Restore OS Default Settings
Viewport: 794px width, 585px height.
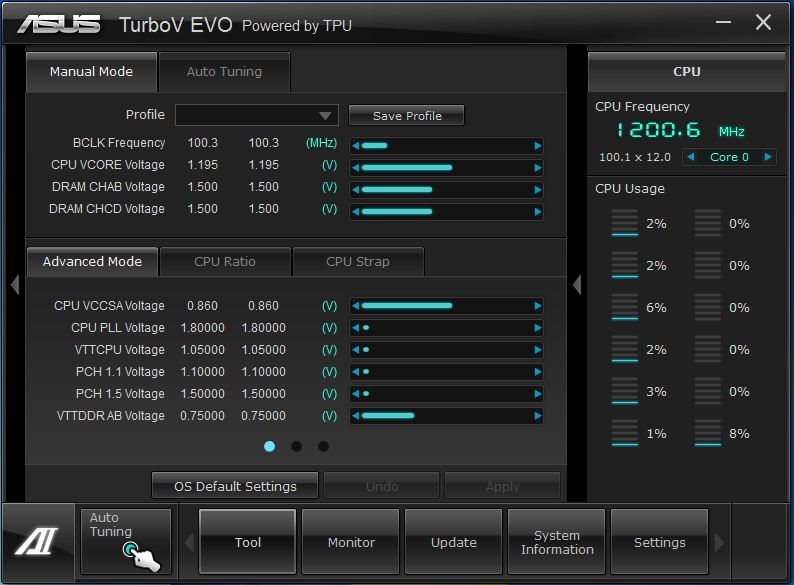coord(235,486)
